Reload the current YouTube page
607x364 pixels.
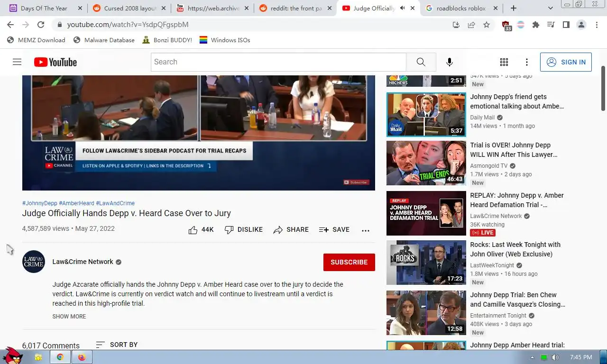41,25
